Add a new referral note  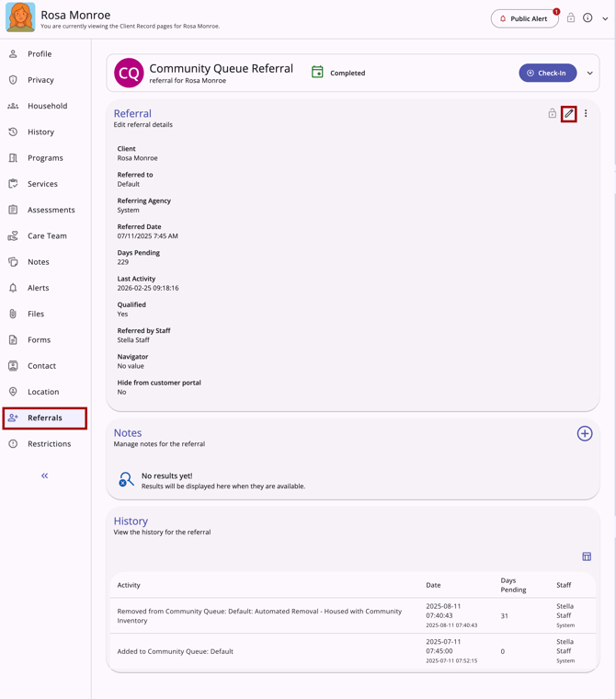pos(585,433)
